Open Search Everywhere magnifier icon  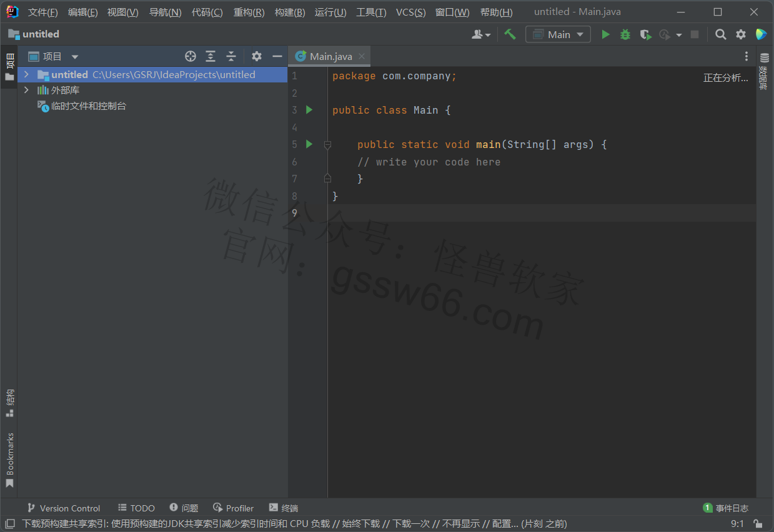click(720, 35)
